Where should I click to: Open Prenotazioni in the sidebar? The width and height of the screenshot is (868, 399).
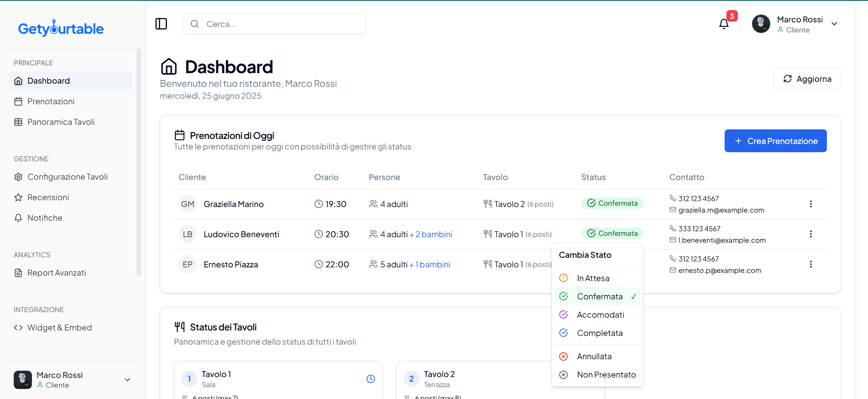click(x=70, y=101)
